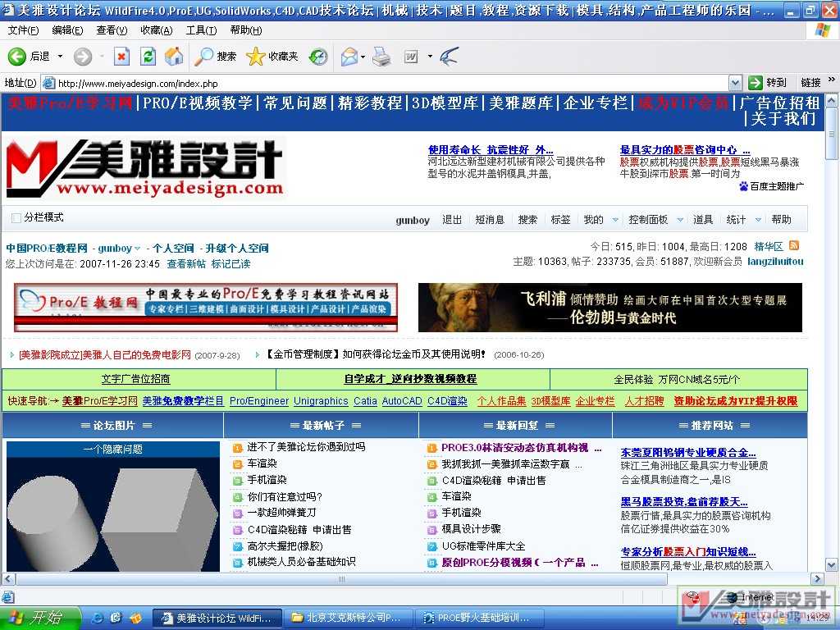This screenshot has width=840, height=630.
Task: Open 3D模型库 in top navigation
Action: (445, 103)
